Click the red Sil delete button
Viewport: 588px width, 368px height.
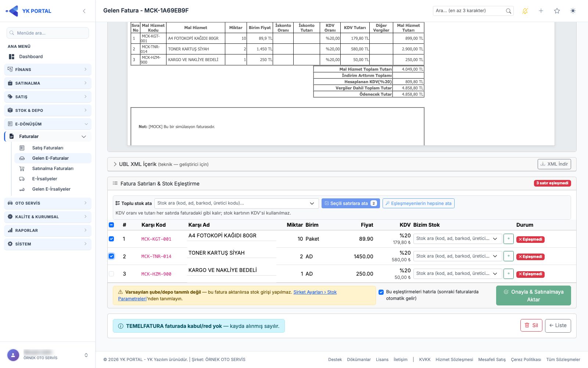point(531,325)
